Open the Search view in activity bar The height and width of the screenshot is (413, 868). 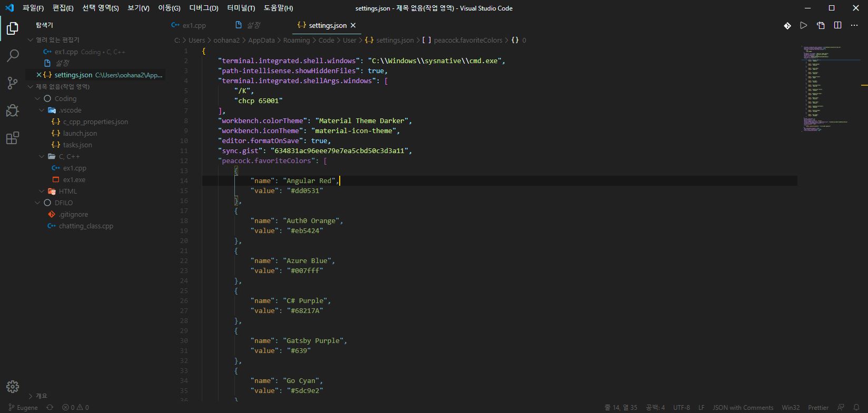click(x=13, y=56)
